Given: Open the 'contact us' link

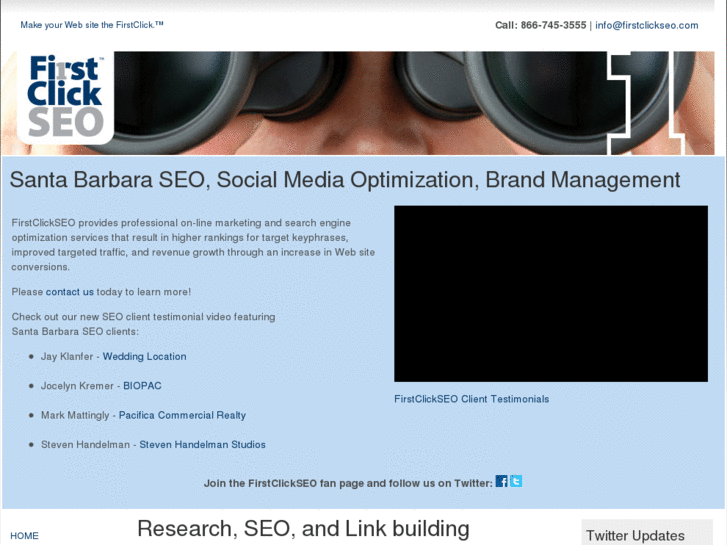Looking at the screenshot, I should coord(70,292).
